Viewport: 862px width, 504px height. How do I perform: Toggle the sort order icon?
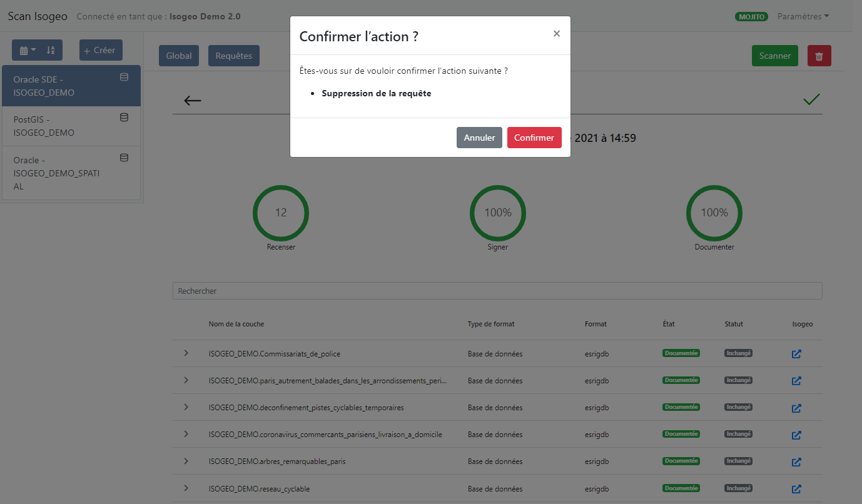click(x=51, y=50)
